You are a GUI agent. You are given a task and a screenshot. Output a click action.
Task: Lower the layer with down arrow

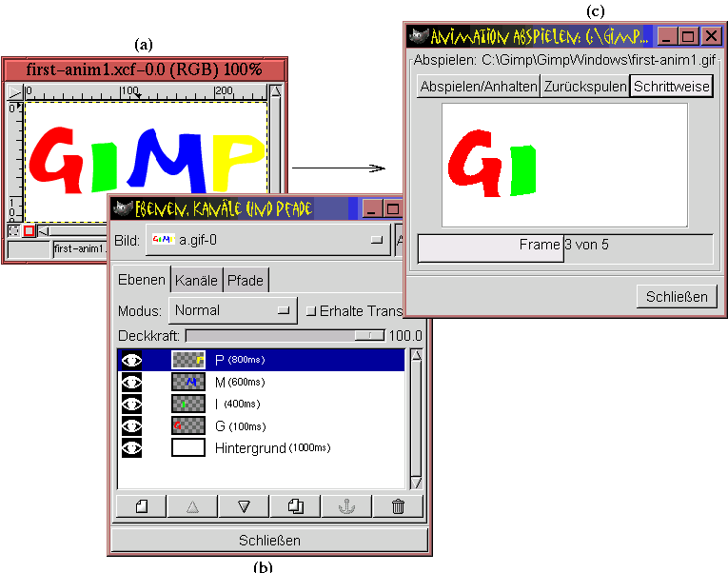pos(244,506)
